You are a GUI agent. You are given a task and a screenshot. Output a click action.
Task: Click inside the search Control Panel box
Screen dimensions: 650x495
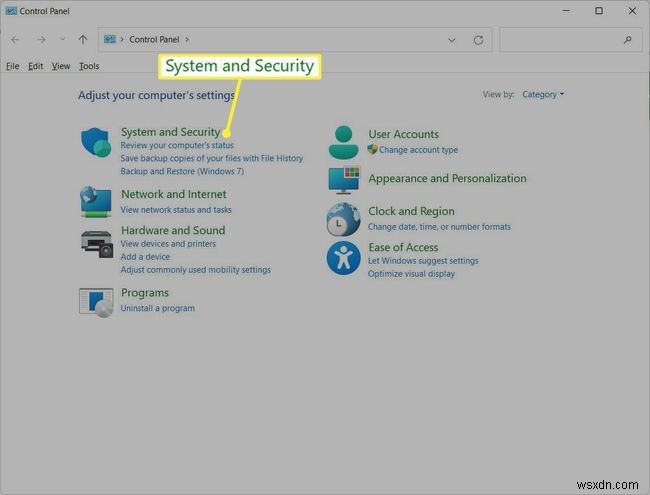(x=571, y=40)
